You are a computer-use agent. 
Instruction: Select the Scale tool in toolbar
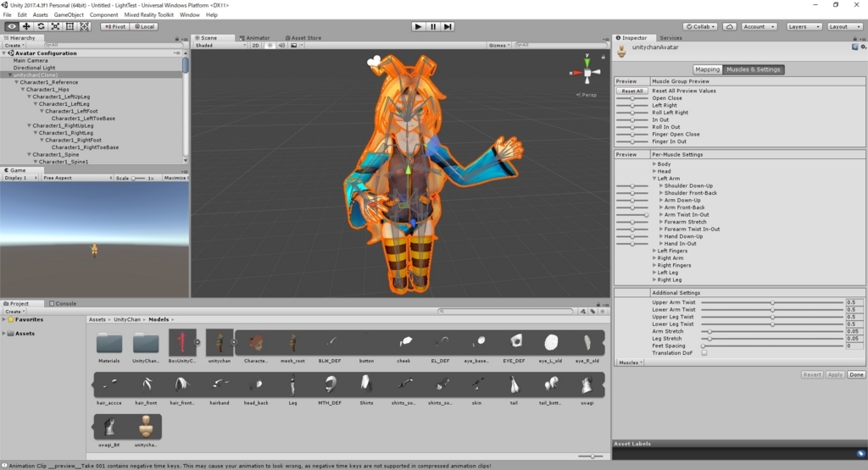(55, 26)
